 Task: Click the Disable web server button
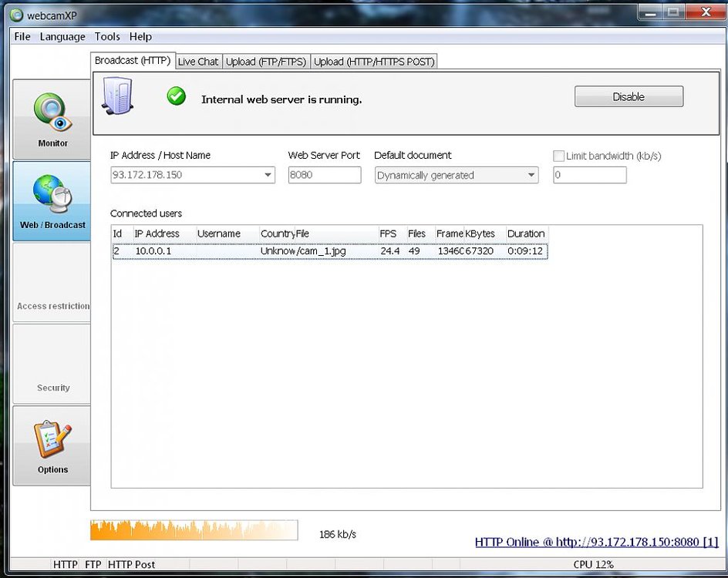pos(629,96)
